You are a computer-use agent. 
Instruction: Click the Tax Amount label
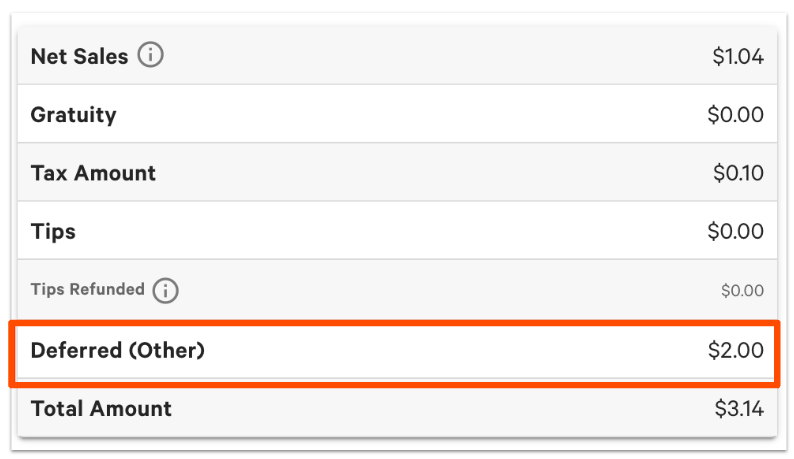pyautogui.click(x=93, y=173)
